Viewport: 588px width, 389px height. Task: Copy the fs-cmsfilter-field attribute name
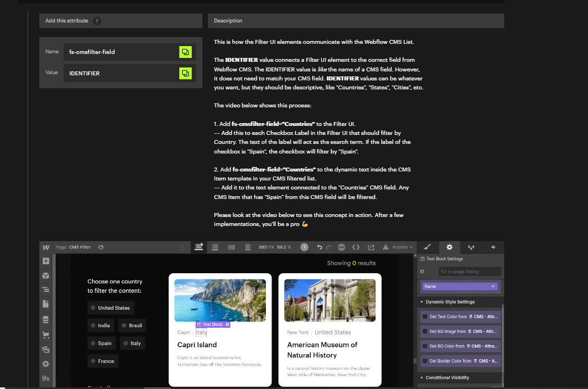(x=186, y=52)
